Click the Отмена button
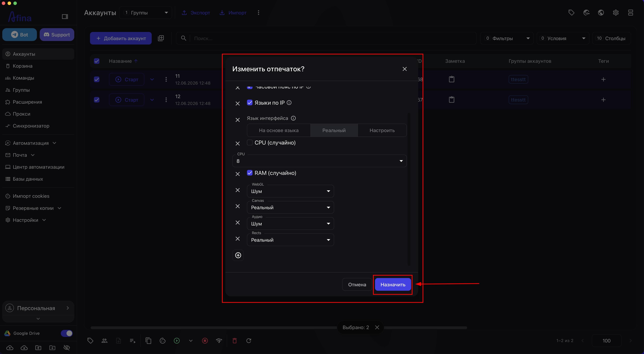The height and width of the screenshot is (354, 644). click(357, 285)
